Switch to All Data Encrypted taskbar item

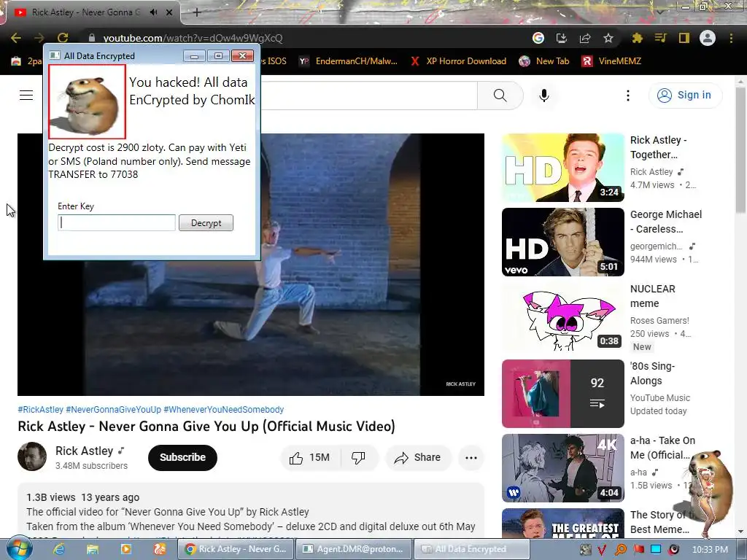[x=472, y=549]
